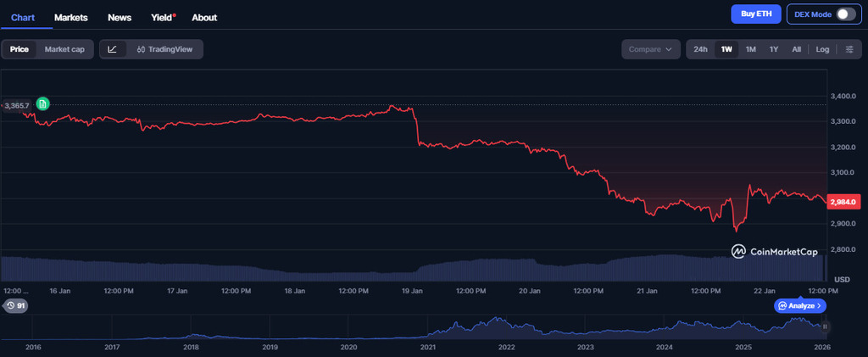Click the 2021 position in timeline navigator

click(428, 347)
